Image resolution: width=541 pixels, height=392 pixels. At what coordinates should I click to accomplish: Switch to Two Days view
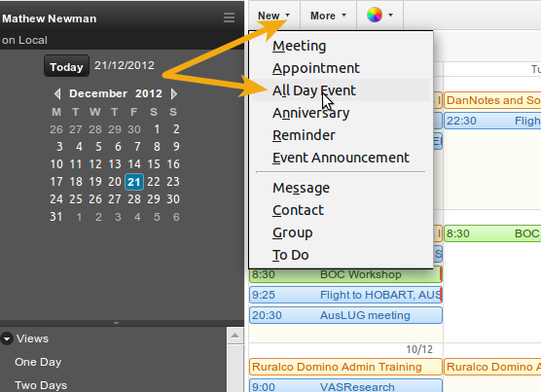[41, 385]
